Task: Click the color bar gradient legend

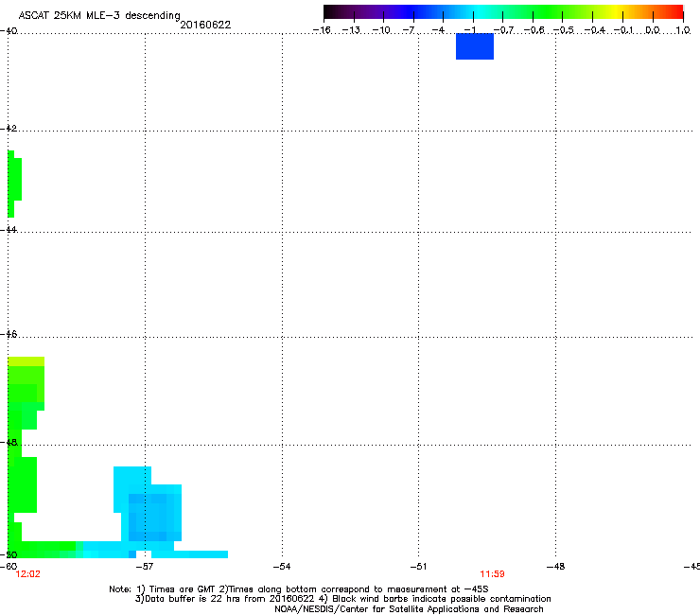Action: point(503,11)
